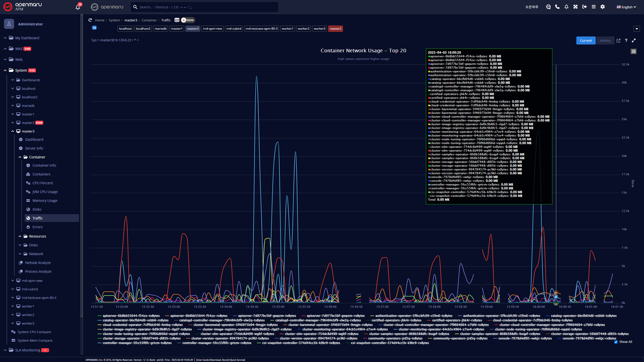Open the settings gear icon

coord(603,7)
